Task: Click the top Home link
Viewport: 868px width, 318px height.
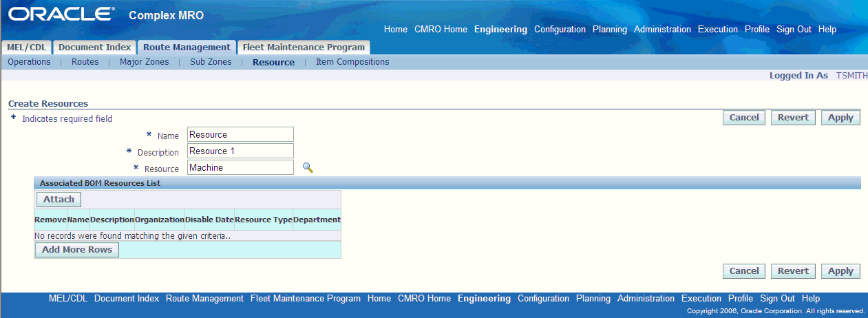Action: pos(396,30)
